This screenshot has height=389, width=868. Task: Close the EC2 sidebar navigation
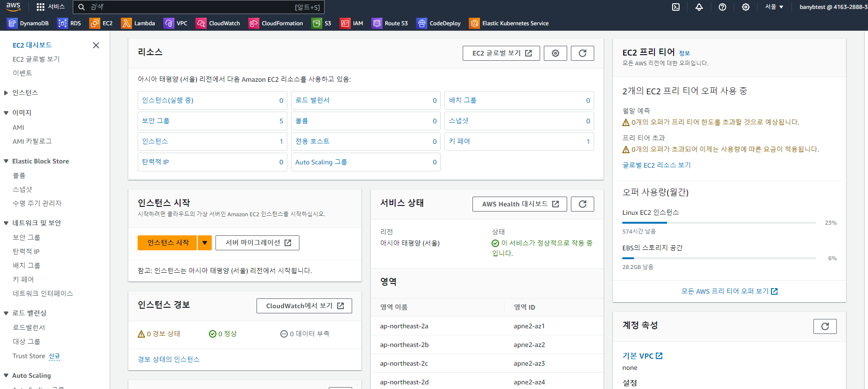pos(96,45)
